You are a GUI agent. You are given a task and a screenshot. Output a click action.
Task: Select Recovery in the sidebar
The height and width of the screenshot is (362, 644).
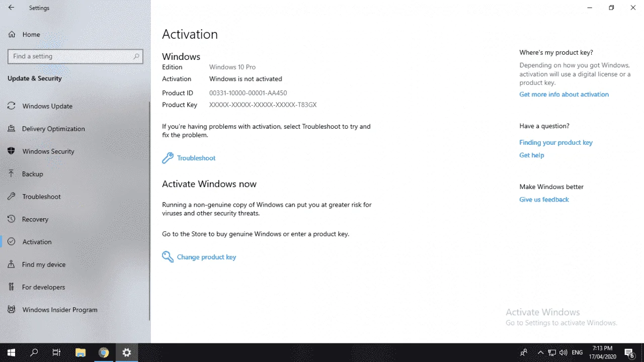click(35, 219)
